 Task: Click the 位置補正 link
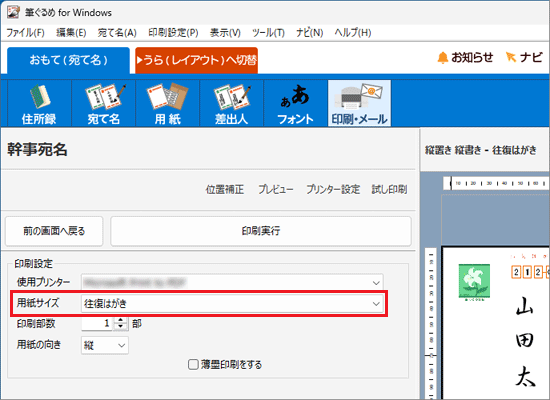(x=224, y=189)
